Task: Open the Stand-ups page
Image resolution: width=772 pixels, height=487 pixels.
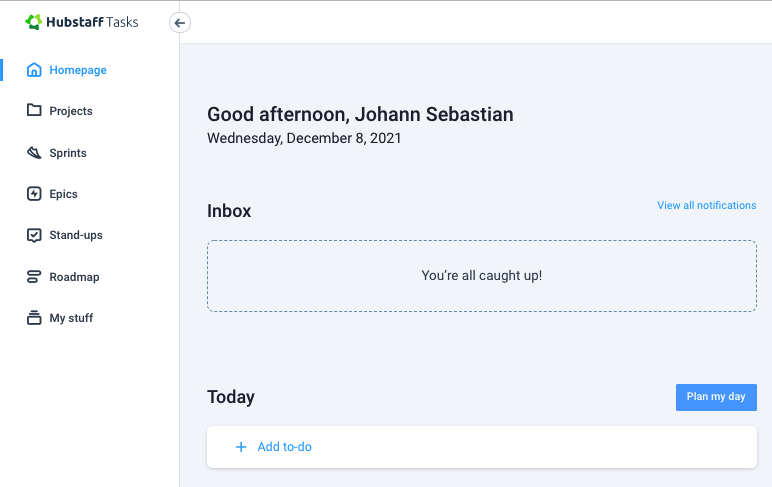Action: tap(76, 235)
